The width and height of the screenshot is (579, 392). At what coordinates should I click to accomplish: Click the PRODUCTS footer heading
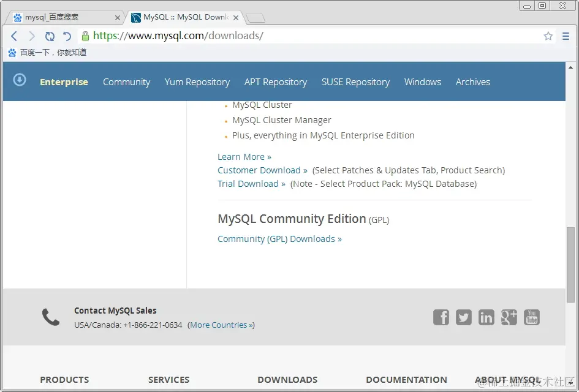[64, 380]
